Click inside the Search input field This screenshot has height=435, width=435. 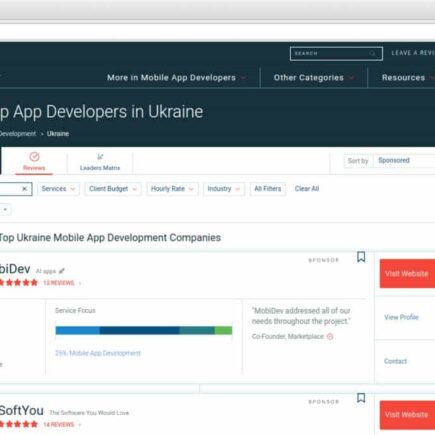336,54
